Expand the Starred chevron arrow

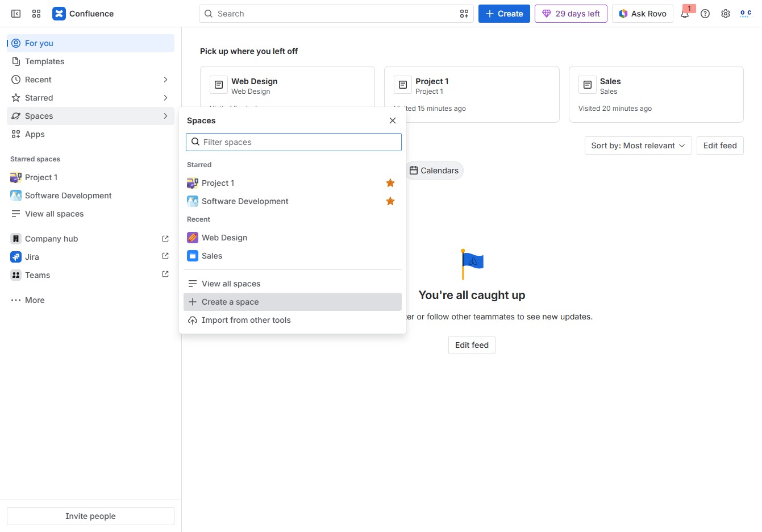pyautogui.click(x=165, y=98)
